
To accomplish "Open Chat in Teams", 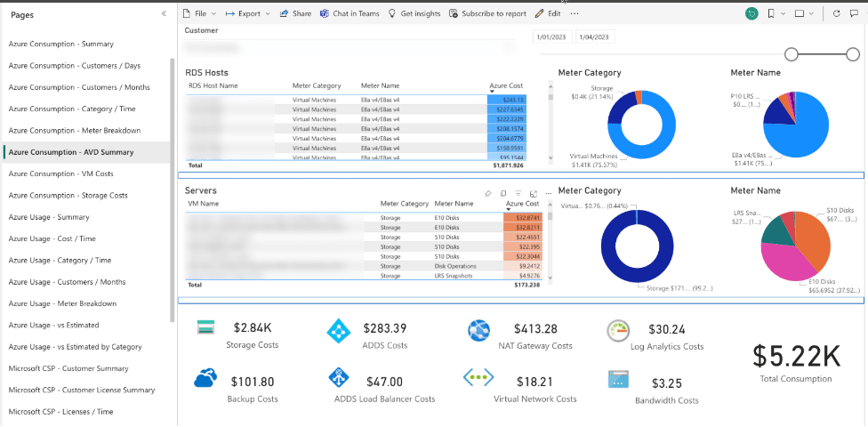I will tap(350, 14).
